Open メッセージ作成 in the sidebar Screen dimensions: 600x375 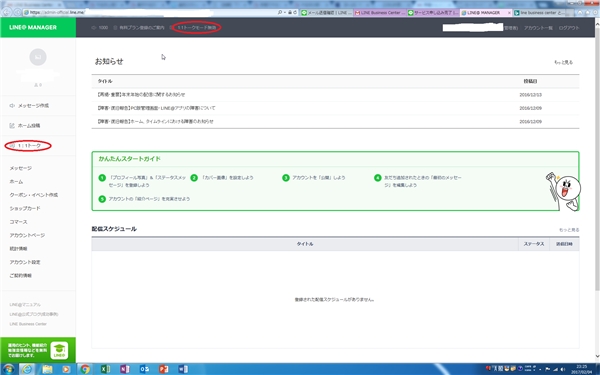coord(33,105)
